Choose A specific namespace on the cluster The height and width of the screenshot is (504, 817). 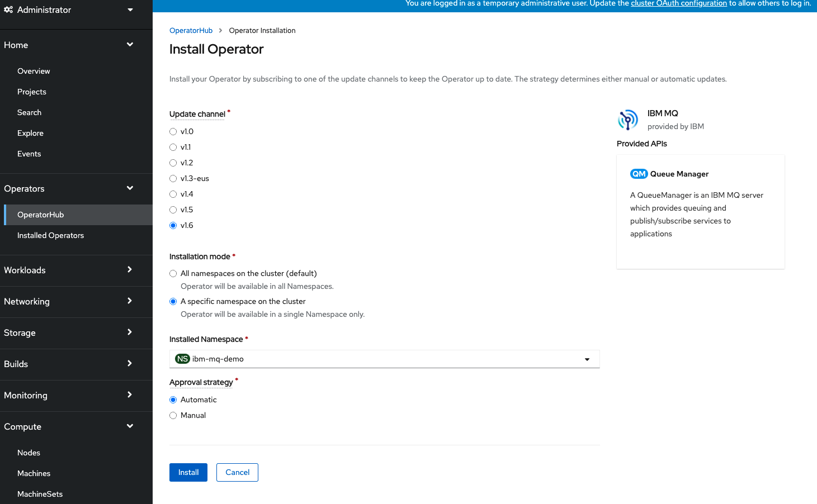pos(173,302)
